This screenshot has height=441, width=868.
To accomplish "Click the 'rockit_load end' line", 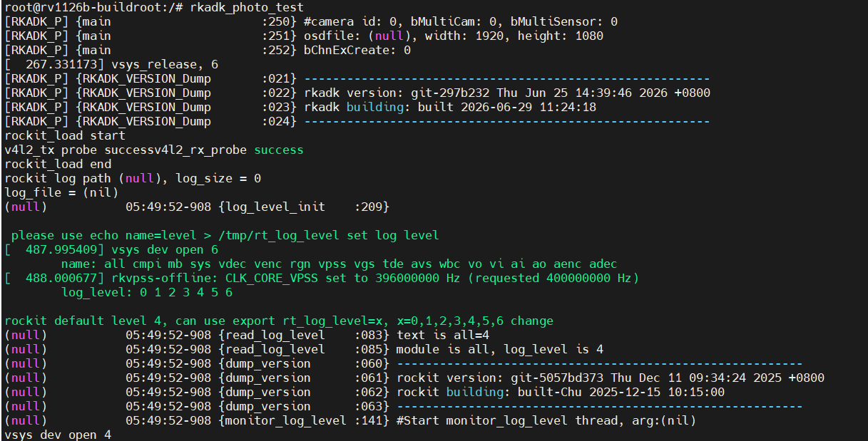I will coord(58,164).
